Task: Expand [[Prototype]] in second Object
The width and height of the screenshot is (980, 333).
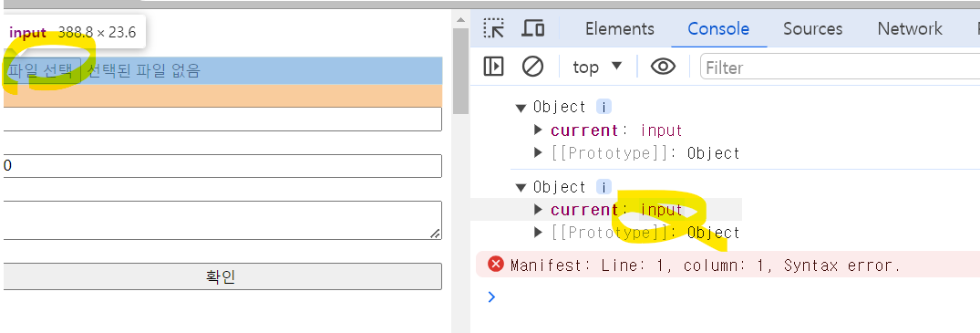Action: 539,233
